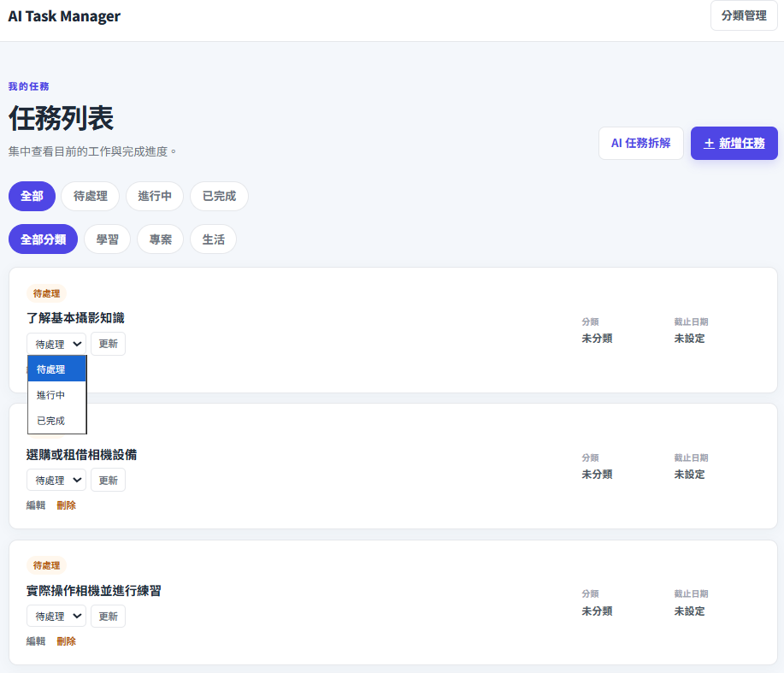Switch to the 進行中 status filter

(x=155, y=196)
